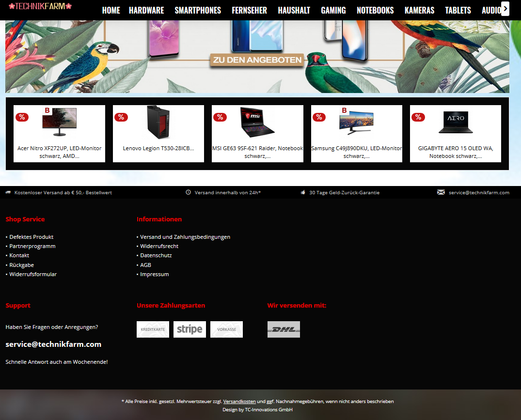Open the Home menu item
The width and height of the screenshot is (521, 420).
(x=111, y=10)
